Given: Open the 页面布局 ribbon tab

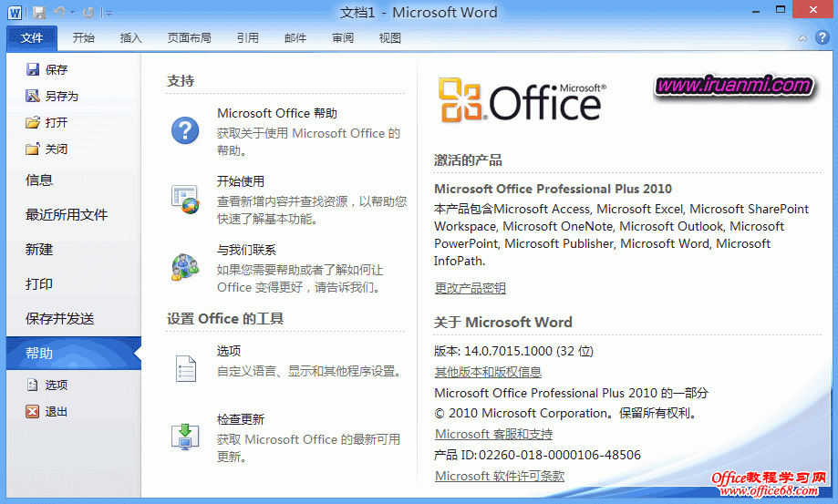Looking at the screenshot, I should click(189, 38).
